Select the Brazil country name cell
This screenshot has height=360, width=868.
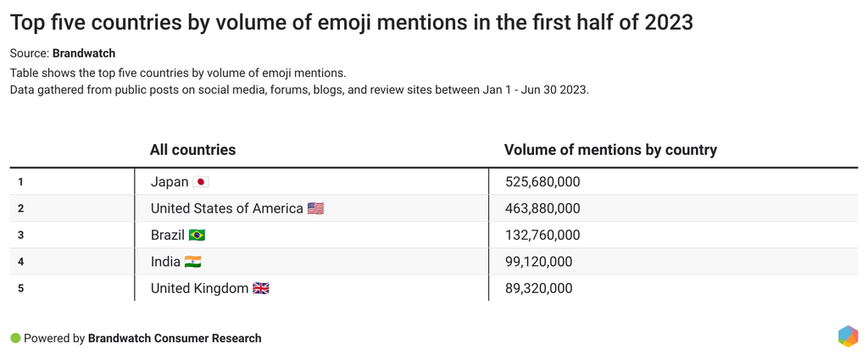pos(167,235)
